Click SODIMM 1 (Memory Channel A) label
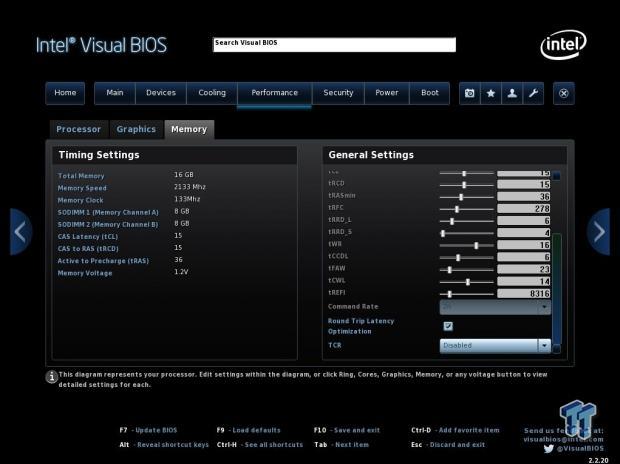The height and width of the screenshot is (464, 620). 108,213
